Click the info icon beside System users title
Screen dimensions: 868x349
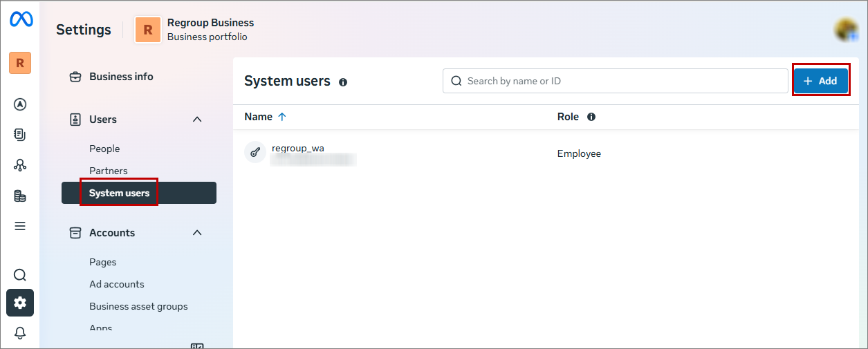coord(343,82)
